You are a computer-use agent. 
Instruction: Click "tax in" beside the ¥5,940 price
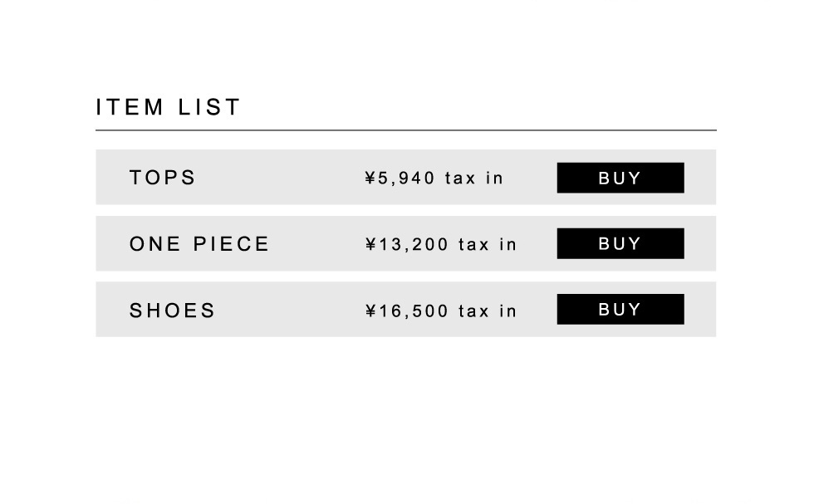coord(474,179)
